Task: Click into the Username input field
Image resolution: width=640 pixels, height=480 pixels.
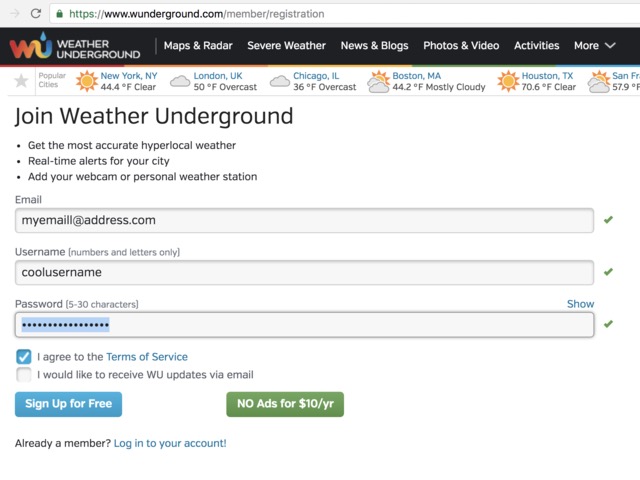Action: [x=304, y=272]
